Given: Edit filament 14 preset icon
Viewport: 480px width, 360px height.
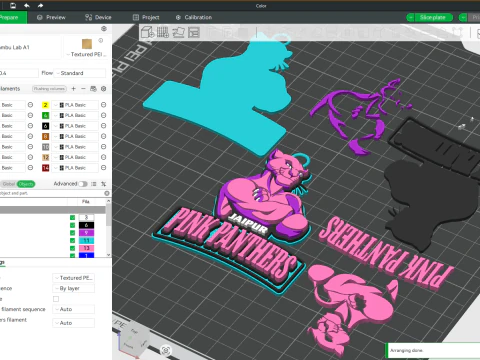Looking at the screenshot, I should click(104, 168).
